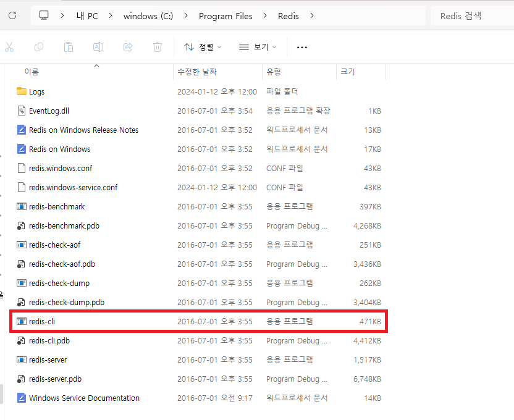
Task: Go to windows (C:) in breadcrumb
Action: coord(148,16)
